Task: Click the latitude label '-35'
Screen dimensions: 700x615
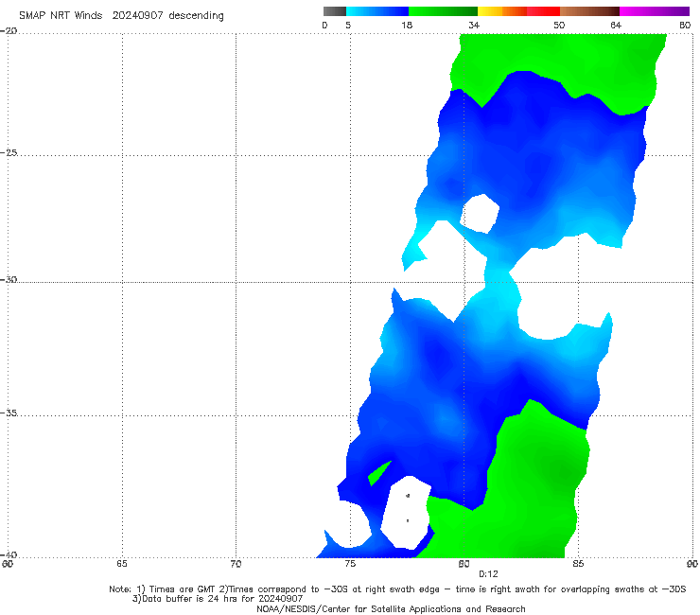Action: (x=9, y=413)
